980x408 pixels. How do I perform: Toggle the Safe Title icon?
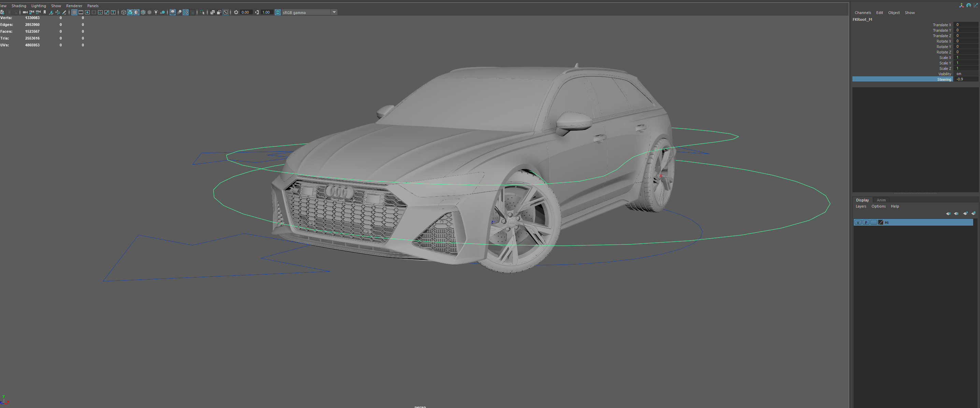[113, 13]
